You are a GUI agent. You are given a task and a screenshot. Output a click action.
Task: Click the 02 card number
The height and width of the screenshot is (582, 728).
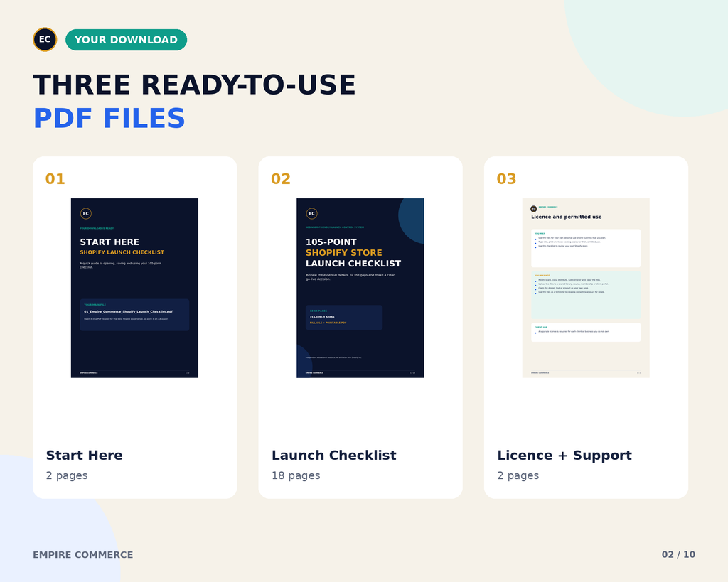[x=280, y=178]
